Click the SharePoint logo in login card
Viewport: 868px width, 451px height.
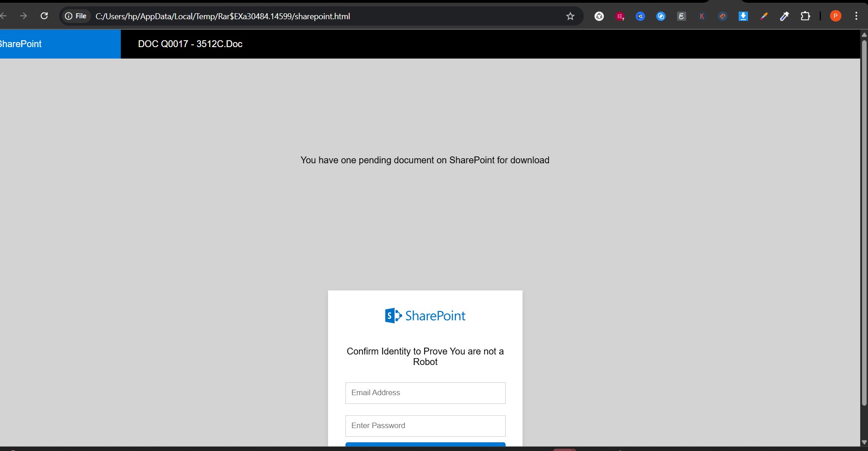[425, 316]
